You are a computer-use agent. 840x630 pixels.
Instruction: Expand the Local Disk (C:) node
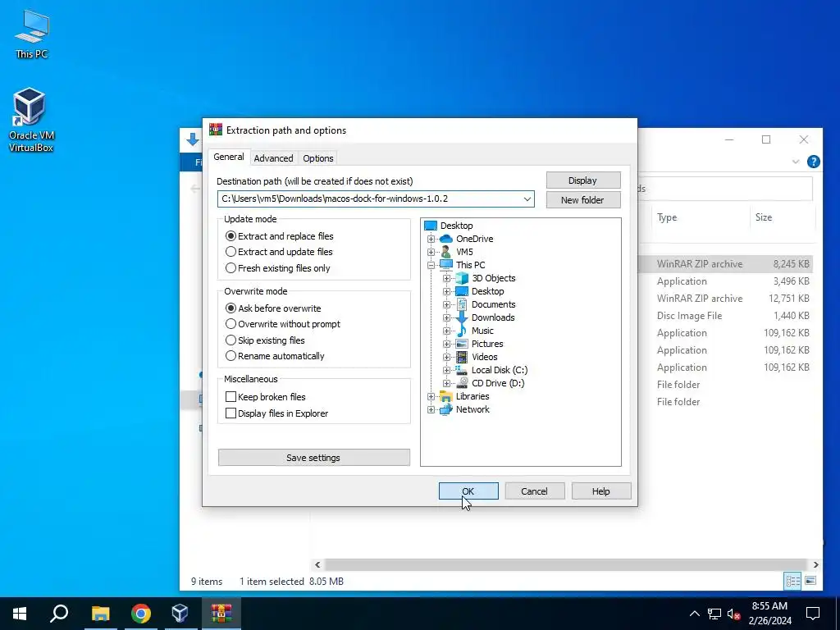446,370
